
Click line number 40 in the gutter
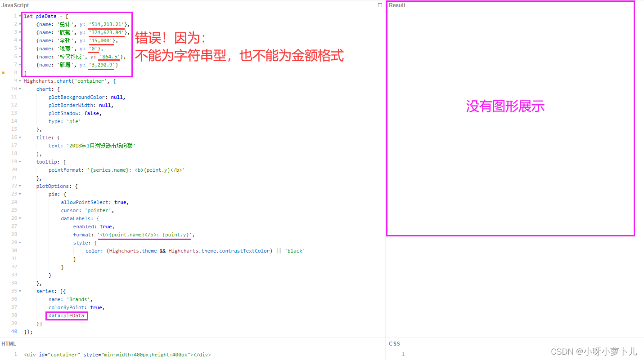[x=14, y=331]
